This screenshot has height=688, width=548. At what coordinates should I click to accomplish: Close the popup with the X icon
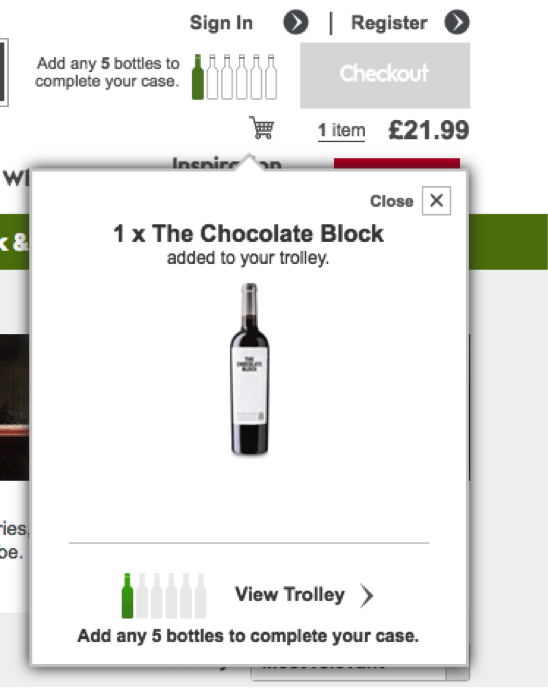[436, 201]
